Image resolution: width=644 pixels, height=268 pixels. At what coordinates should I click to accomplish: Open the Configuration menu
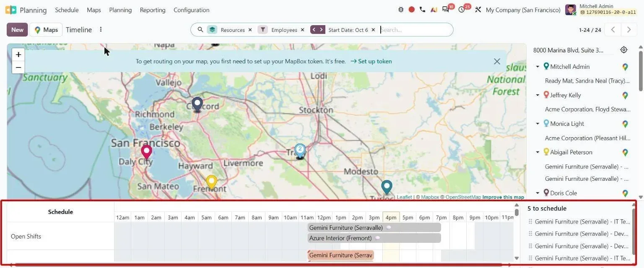(191, 10)
